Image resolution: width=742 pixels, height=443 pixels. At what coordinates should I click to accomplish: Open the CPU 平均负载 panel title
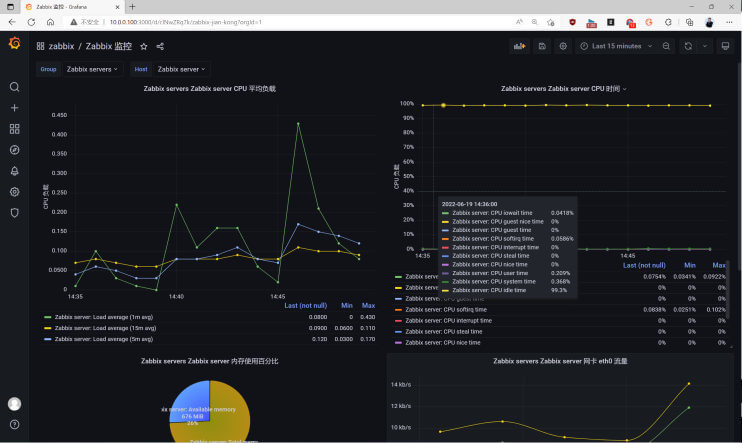(x=210, y=89)
